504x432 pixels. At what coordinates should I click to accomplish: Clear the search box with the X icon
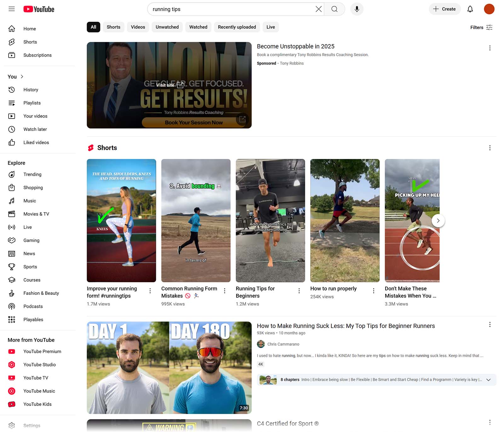pyautogui.click(x=318, y=9)
